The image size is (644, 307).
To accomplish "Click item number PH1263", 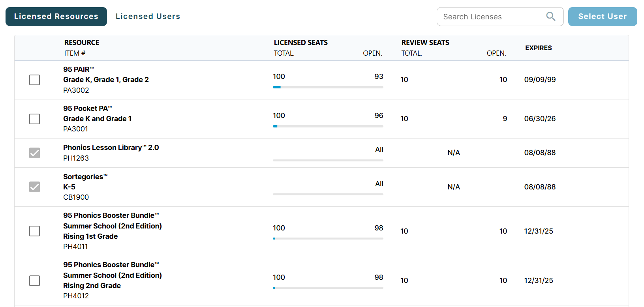I will pos(76,158).
